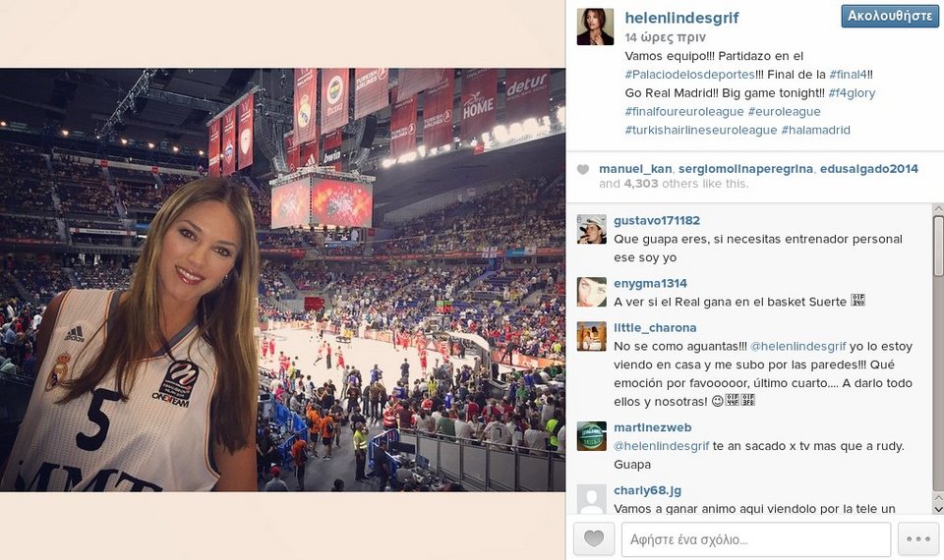Open manuel_kan's profile from likes

click(x=635, y=169)
